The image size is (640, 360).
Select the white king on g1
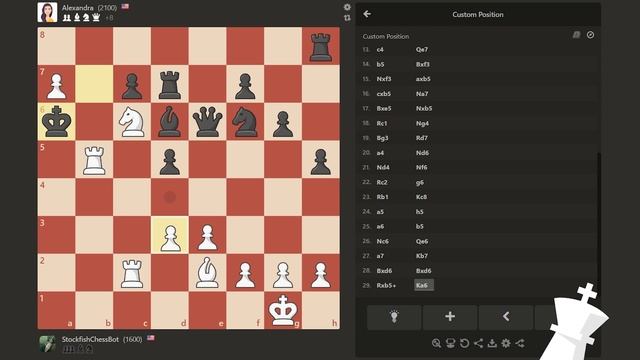(283, 310)
